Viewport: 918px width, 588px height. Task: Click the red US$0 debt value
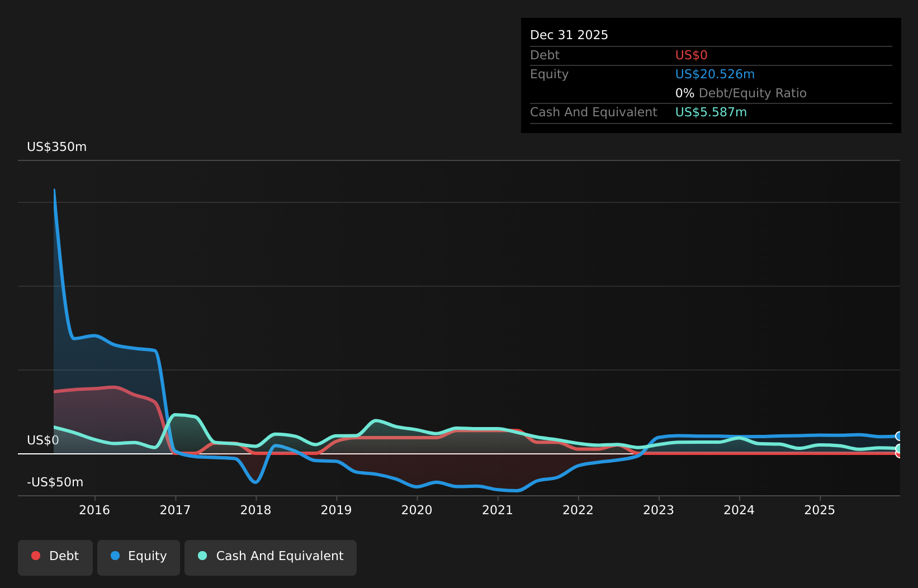(x=692, y=55)
